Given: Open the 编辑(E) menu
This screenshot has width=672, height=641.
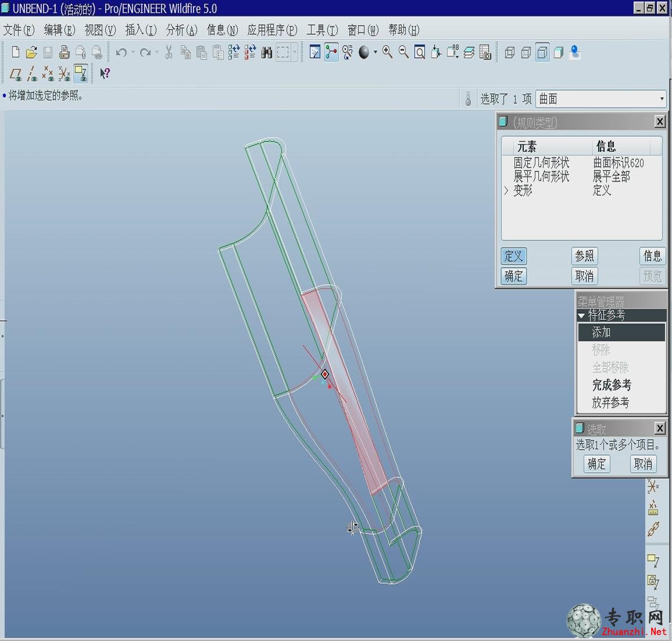Looking at the screenshot, I should coord(59,30).
